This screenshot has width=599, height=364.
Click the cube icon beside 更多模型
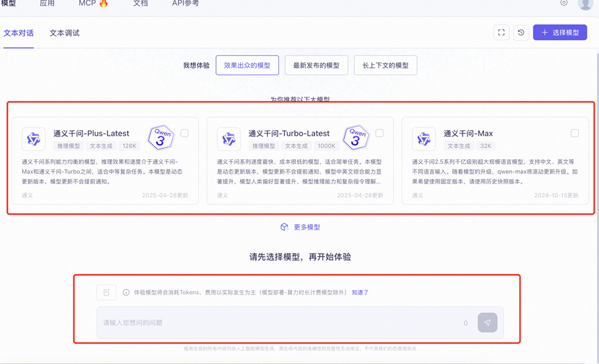point(284,227)
